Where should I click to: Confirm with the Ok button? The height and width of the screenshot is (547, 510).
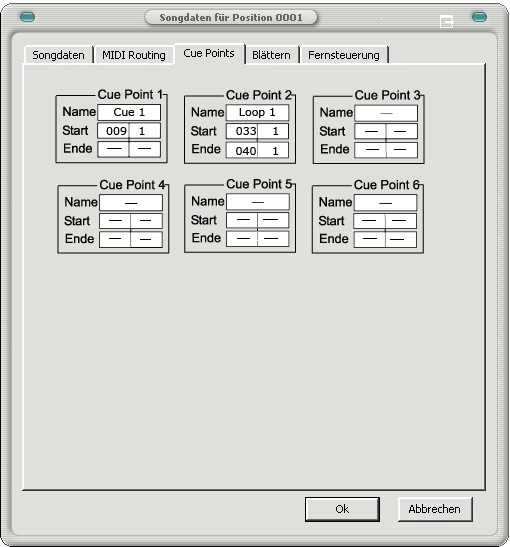pyautogui.click(x=342, y=509)
